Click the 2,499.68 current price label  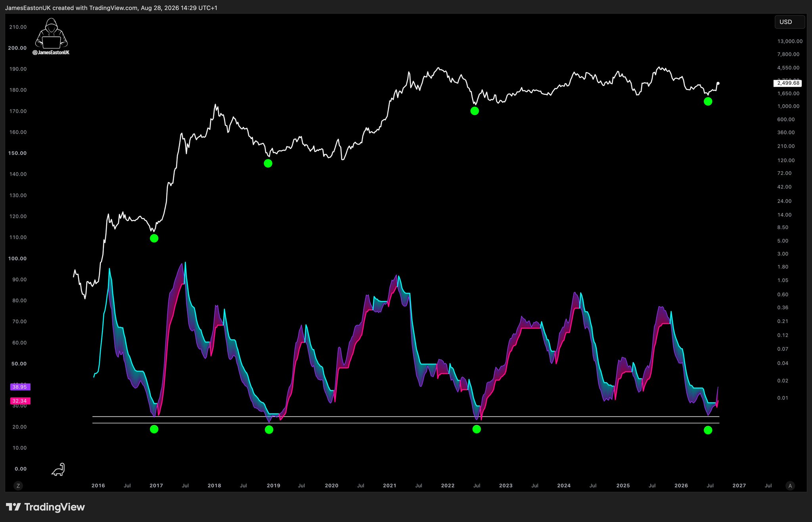click(788, 83)
